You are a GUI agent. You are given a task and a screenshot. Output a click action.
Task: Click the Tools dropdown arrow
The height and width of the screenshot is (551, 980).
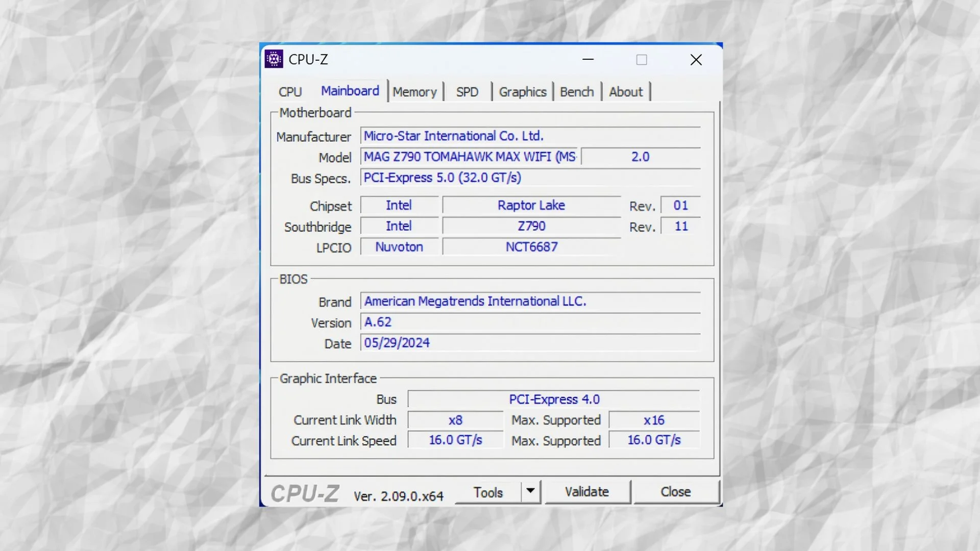532,491
